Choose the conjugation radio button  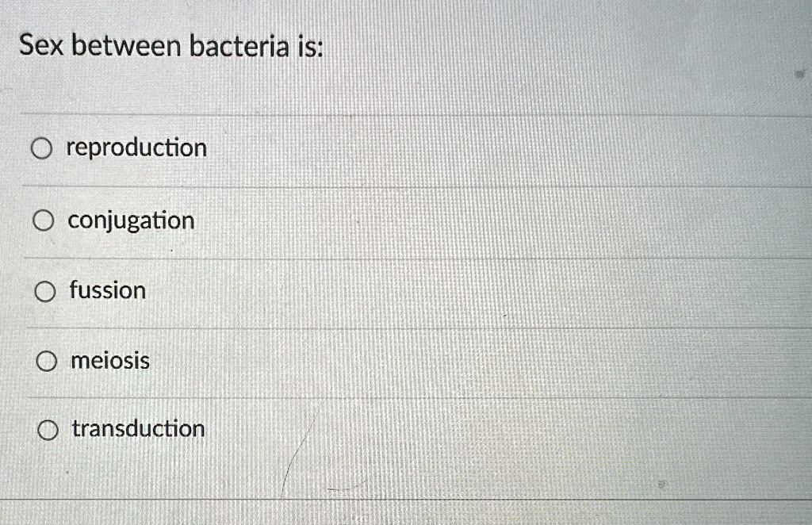tap(44, 220)
